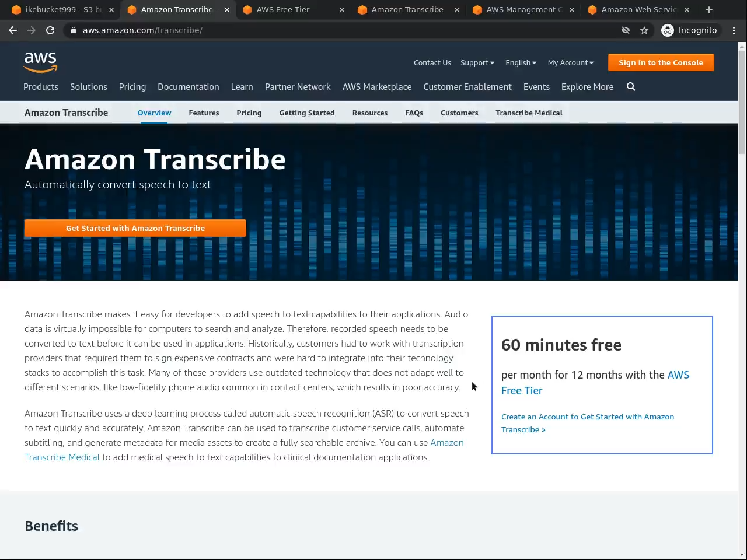The height and width of the screenshot is (560, 747).
Task: Open Customer Enablement menu
Action: point(467,87)
